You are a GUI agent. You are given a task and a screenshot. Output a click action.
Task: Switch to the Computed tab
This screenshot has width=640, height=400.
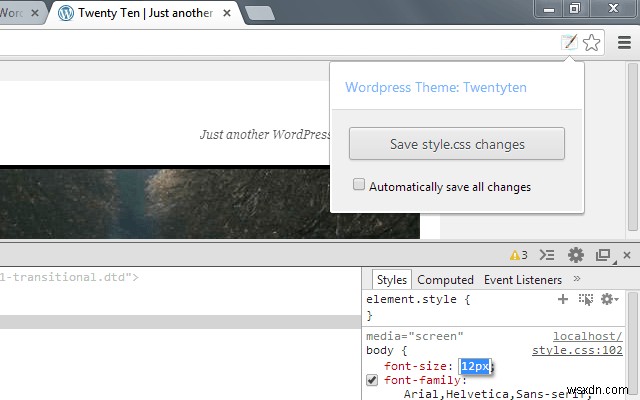point(445,280)
